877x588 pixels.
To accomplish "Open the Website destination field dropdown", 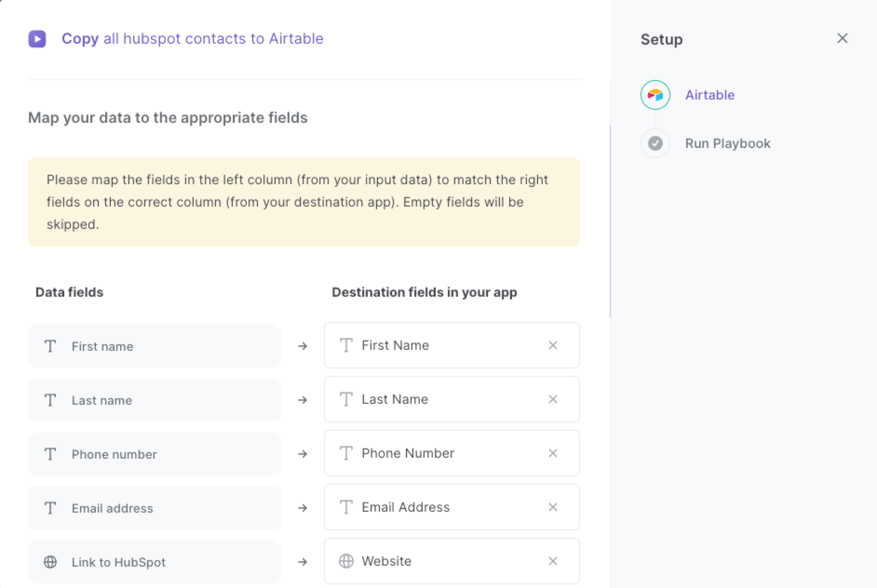I will pos(452,561).
